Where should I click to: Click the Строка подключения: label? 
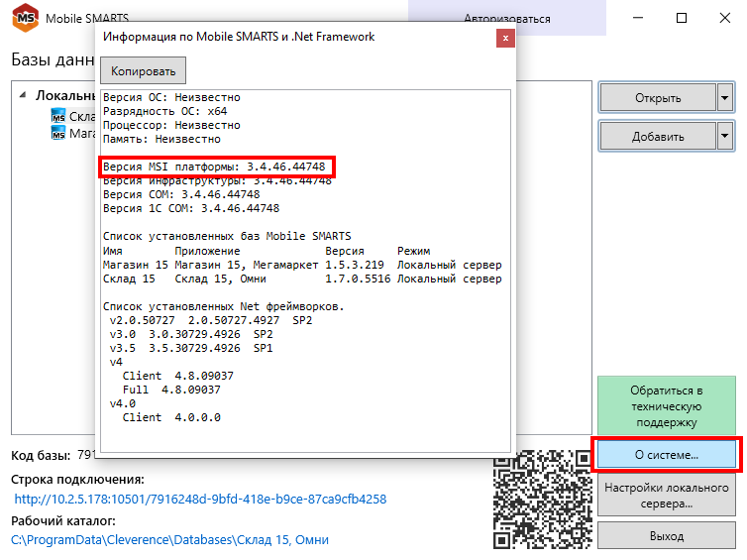tap(77, 479)
